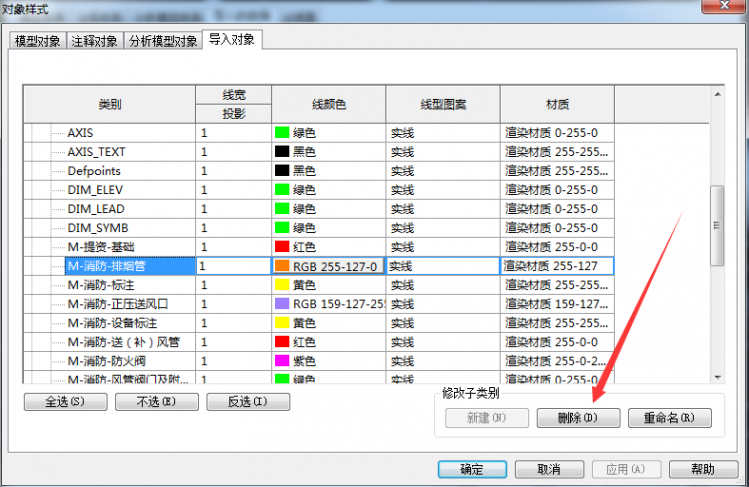
Task: Confirm with the 确定 button
Action: click(471, 469)
